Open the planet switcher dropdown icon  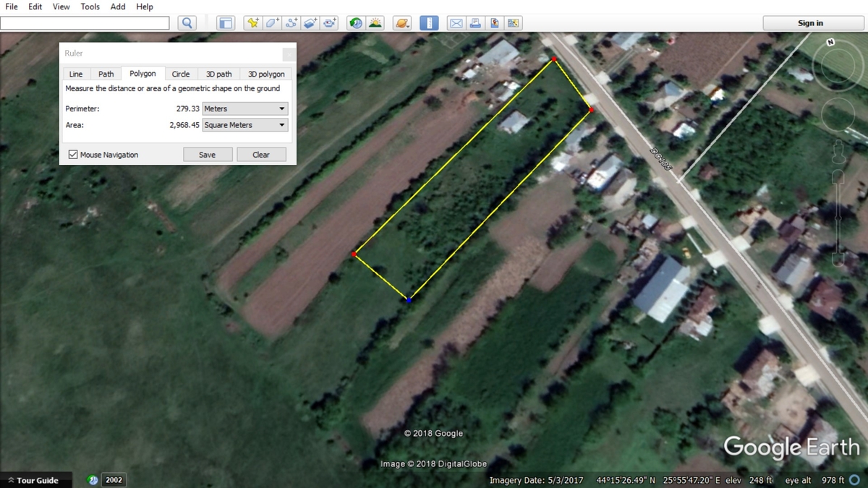click(401, 23)
